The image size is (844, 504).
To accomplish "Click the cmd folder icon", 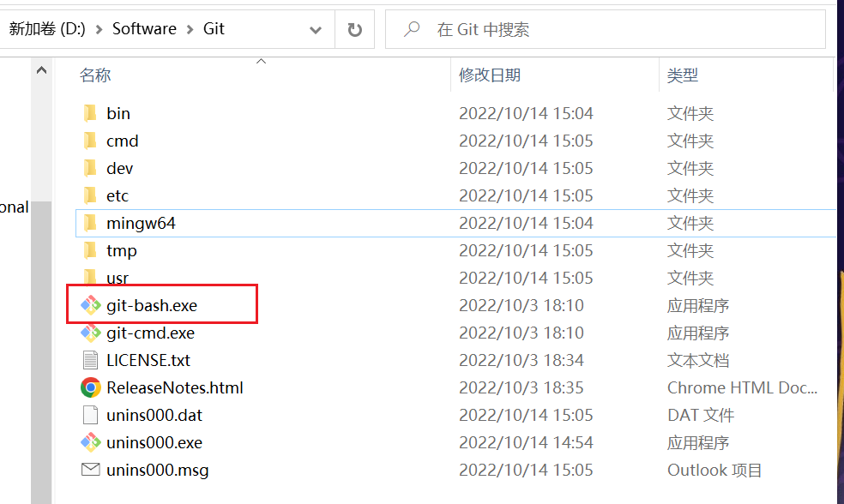I will pos(90,141).
